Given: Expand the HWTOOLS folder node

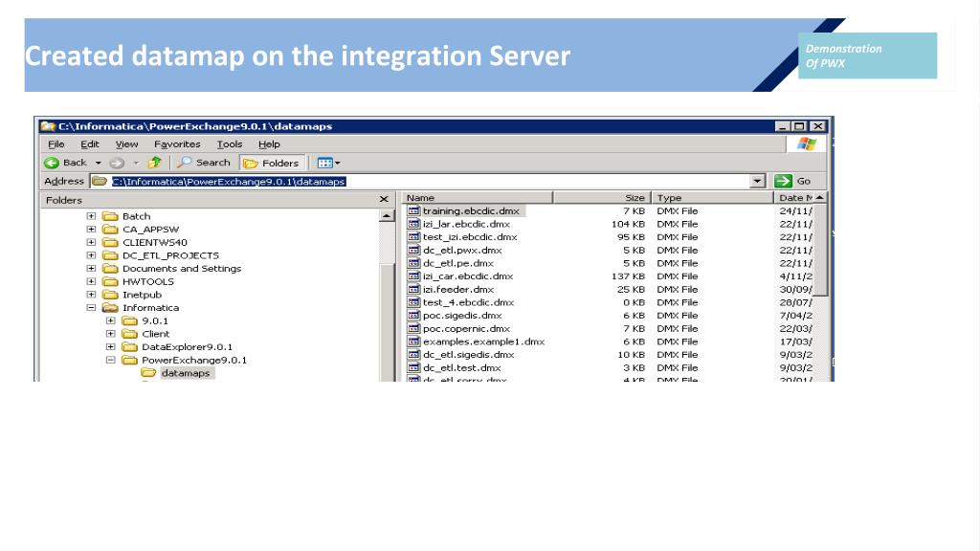Looking at the screenshot, I should click(x=91, y=282).
